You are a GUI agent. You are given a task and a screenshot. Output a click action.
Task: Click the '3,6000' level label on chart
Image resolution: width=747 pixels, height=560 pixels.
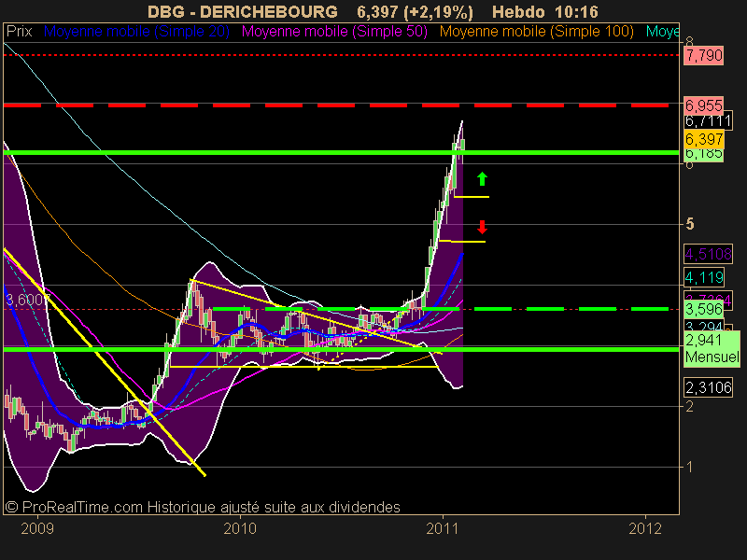(x=28, y=300)
